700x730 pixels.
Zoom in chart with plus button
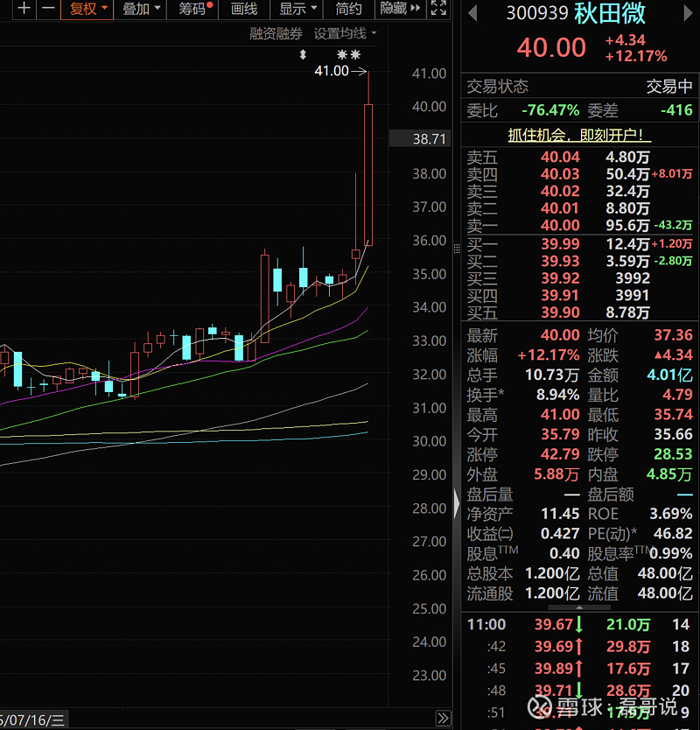(x=24, y=9)
